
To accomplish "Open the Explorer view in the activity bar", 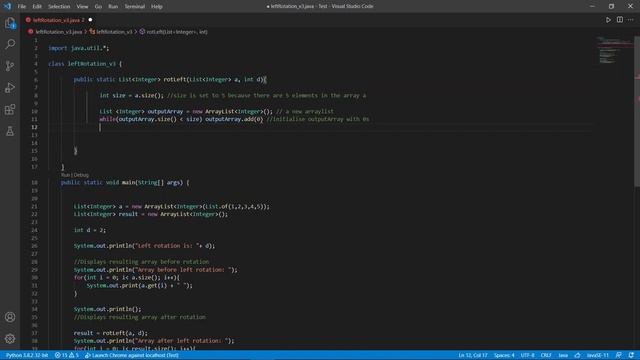I will (x=10, y=23).
